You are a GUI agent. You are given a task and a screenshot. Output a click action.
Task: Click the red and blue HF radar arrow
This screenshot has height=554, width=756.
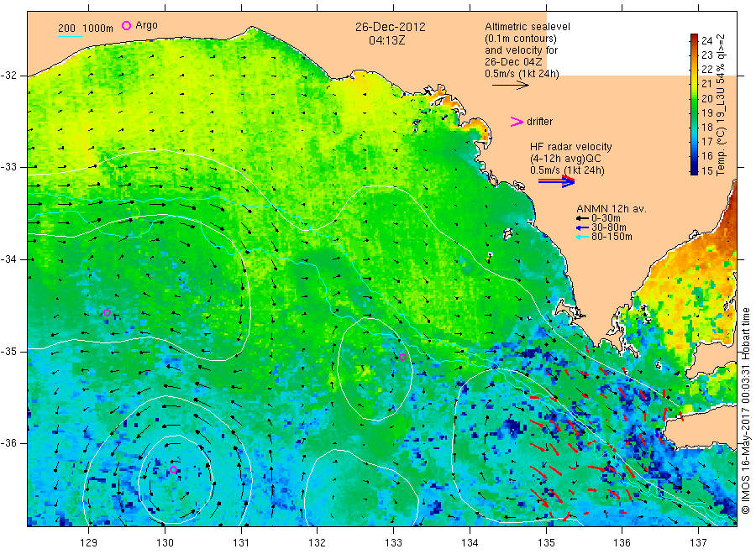[x=557, y=181]
